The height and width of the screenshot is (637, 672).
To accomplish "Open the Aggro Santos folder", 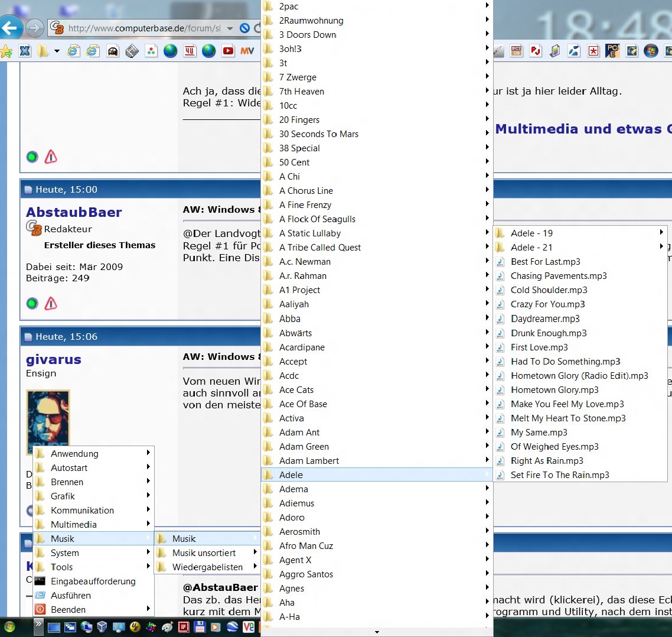I will [x=377, y=574].
